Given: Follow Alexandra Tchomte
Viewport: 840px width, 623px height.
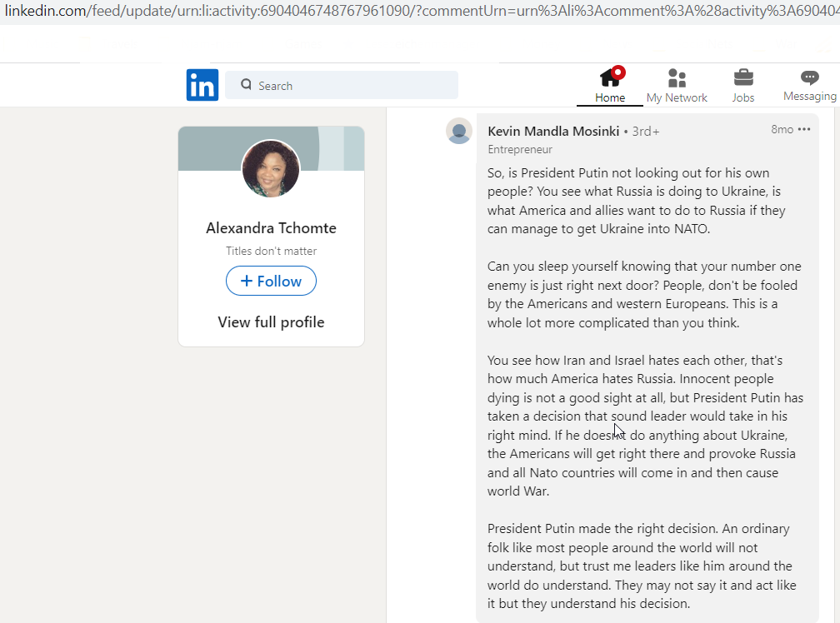Looking at the screenshot, I should coord(271,281).
